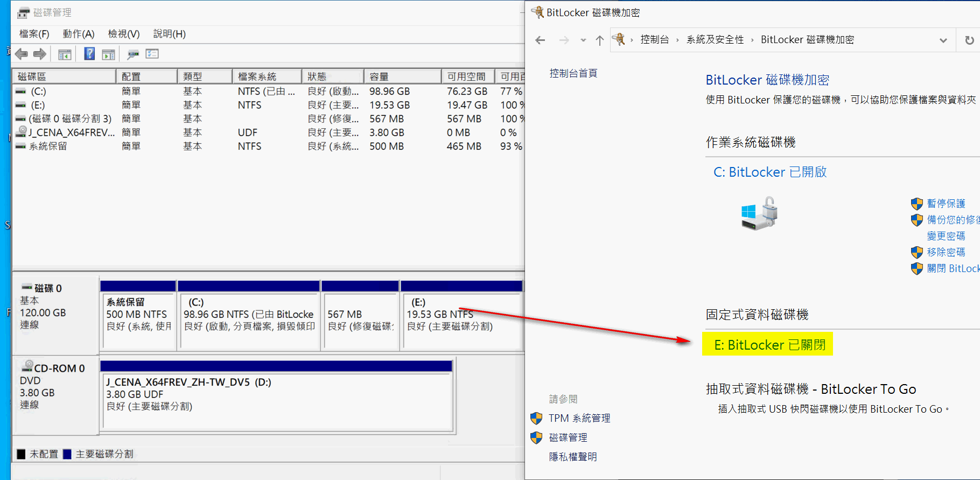Click the disc icon of J_CENA_X64FREV volume
The width and height of the screenshot is (980, 480).
pos(22,131)
